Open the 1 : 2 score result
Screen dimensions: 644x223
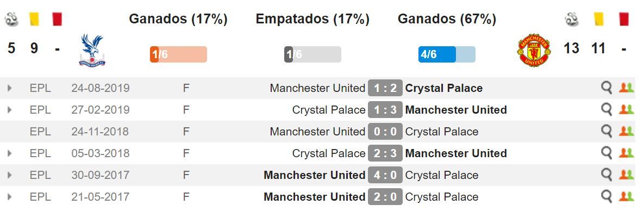(385, 88)
